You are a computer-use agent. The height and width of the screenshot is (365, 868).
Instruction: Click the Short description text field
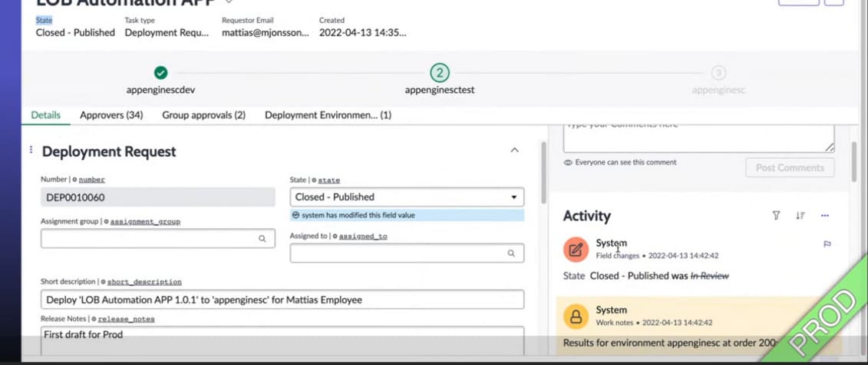[x=282, y=300]
